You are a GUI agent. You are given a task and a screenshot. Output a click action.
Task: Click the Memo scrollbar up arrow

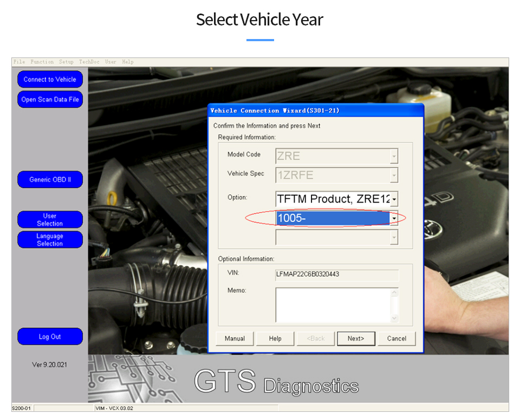394,292
